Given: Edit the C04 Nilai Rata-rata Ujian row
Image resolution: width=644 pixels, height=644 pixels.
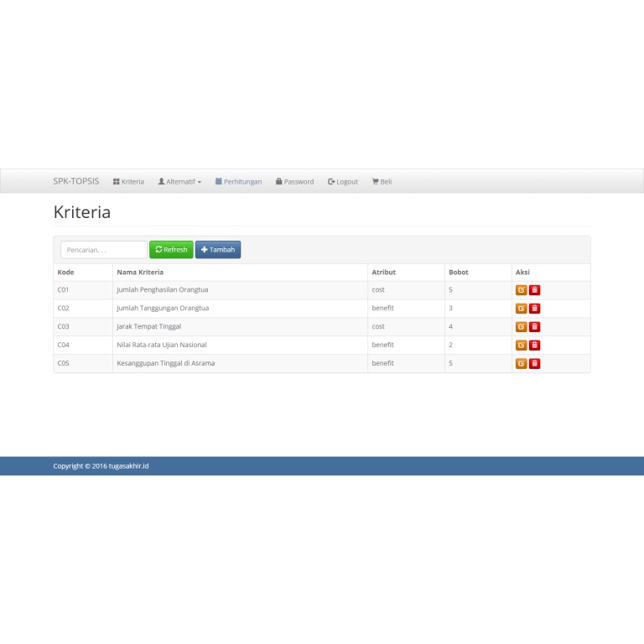Looking at the screenshot, I should [522, 345].
